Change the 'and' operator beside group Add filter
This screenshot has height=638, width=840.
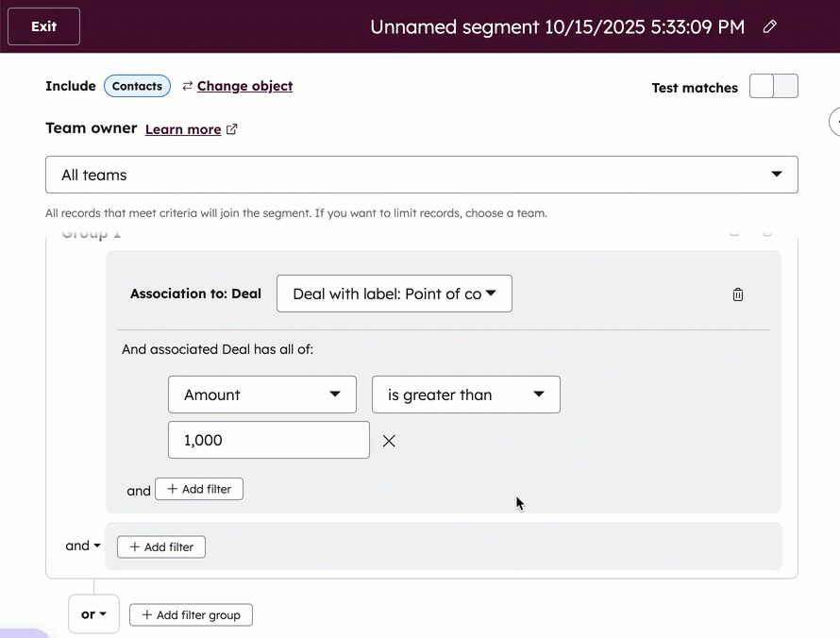click(x=83, y=546)
